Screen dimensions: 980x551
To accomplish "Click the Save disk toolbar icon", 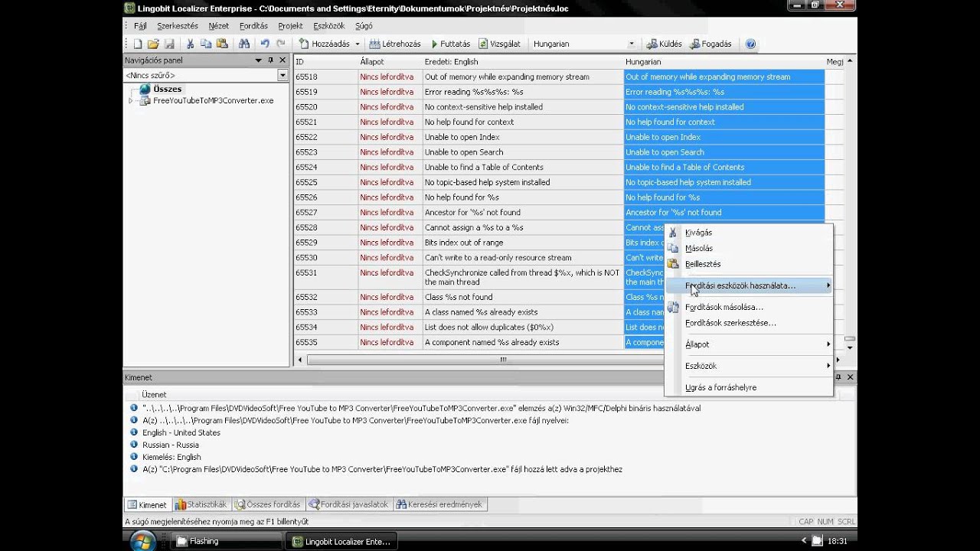I will (169, 44).
